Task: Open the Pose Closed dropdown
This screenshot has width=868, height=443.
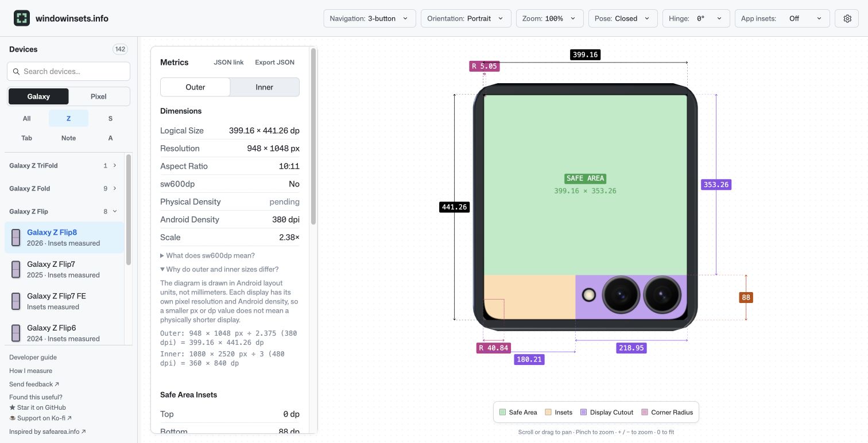Action: 623,18
